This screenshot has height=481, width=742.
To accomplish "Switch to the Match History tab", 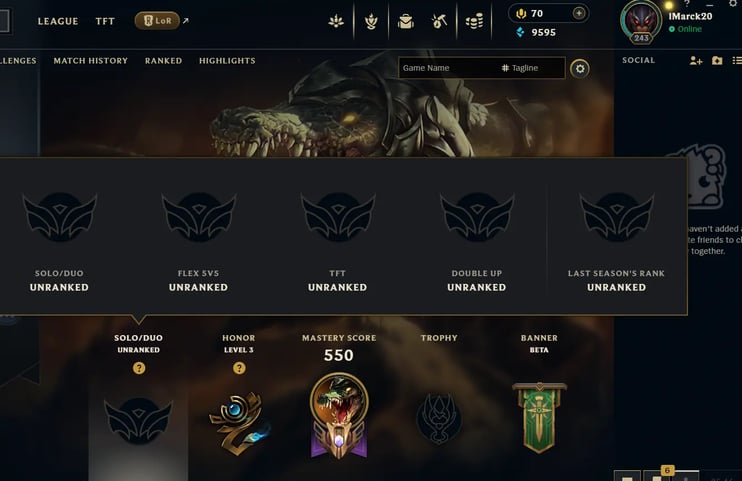I will [x=90, y=61].
